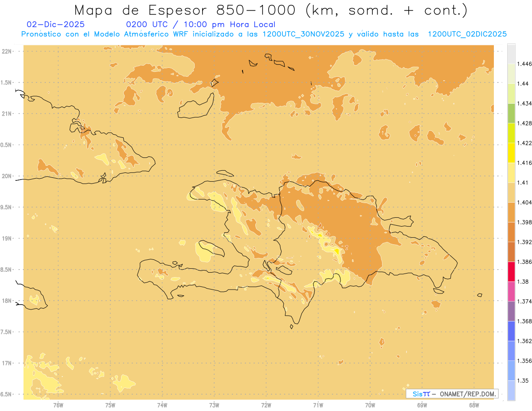532x411 pixels.
Task: Click the 18N latitude label
Action: (7, 301)
